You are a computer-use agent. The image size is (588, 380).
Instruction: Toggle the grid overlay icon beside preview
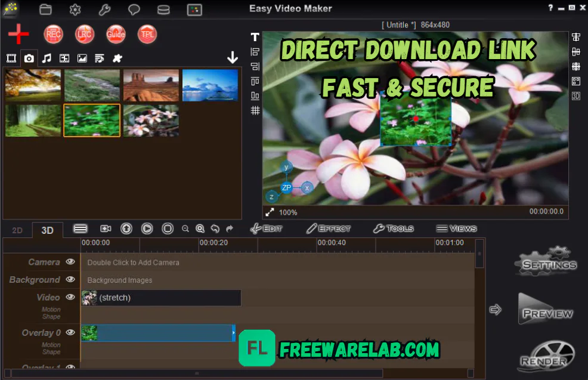point(255,110)
